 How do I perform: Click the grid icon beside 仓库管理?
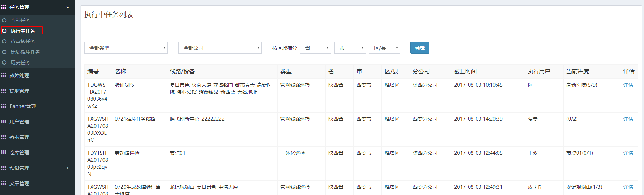[x=4, y=152]
